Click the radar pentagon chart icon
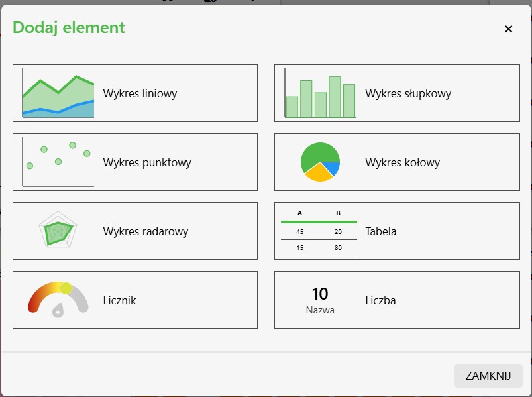Viewport: 532px width, 397px height. (58, 231)
